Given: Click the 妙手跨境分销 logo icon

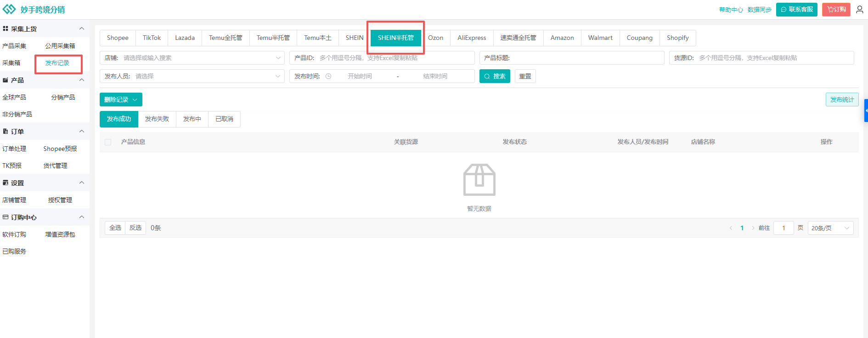Looking at the screenshot, I should [9, 9].
